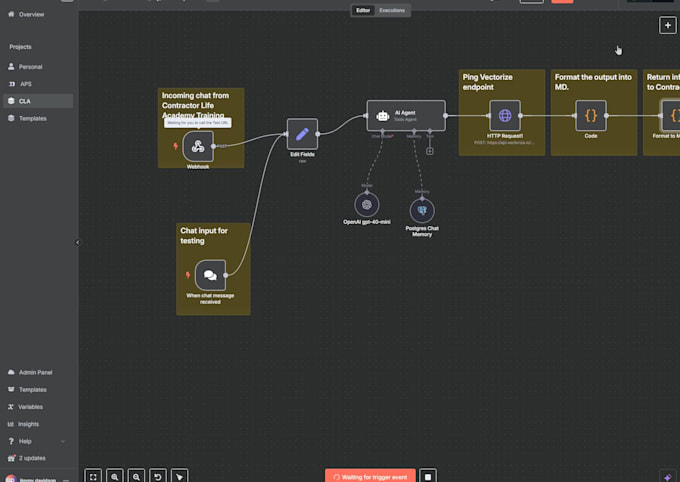Click the Zoom out magnifier button
680x482 pixels.
pyautogui.click(x=136, y=476)
